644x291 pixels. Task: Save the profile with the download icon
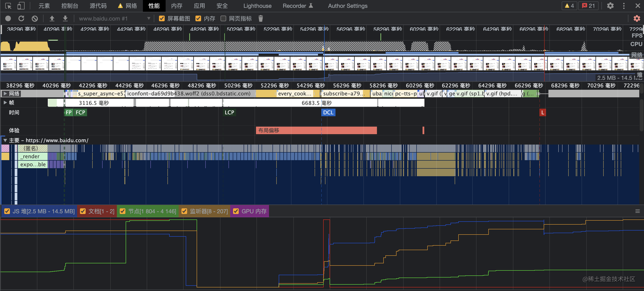pyautogui.click(x=65, y=19)
